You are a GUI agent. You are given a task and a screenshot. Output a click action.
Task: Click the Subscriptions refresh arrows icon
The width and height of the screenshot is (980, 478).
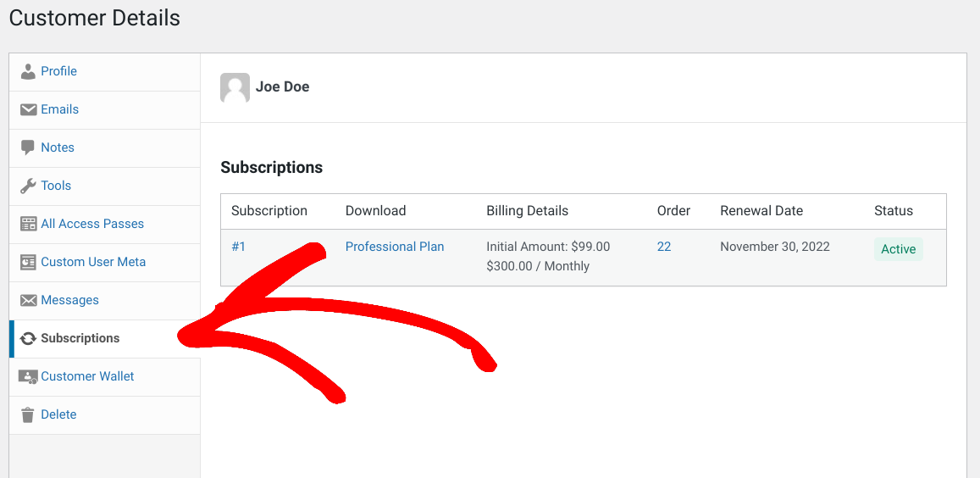tap(28, 338)
